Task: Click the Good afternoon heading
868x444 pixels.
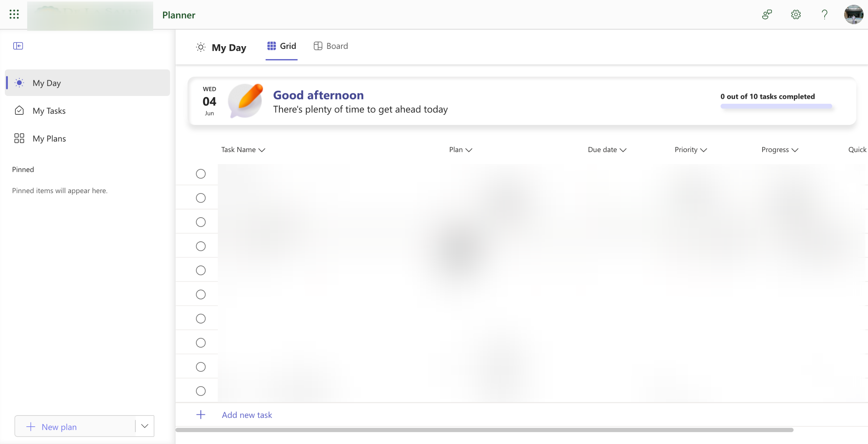Action: [x=318, y=95]
